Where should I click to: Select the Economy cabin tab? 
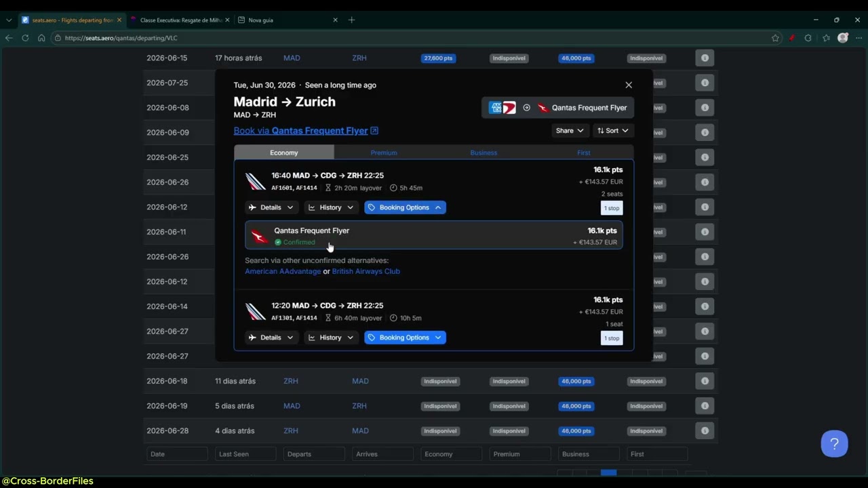[x=284, y=152]
